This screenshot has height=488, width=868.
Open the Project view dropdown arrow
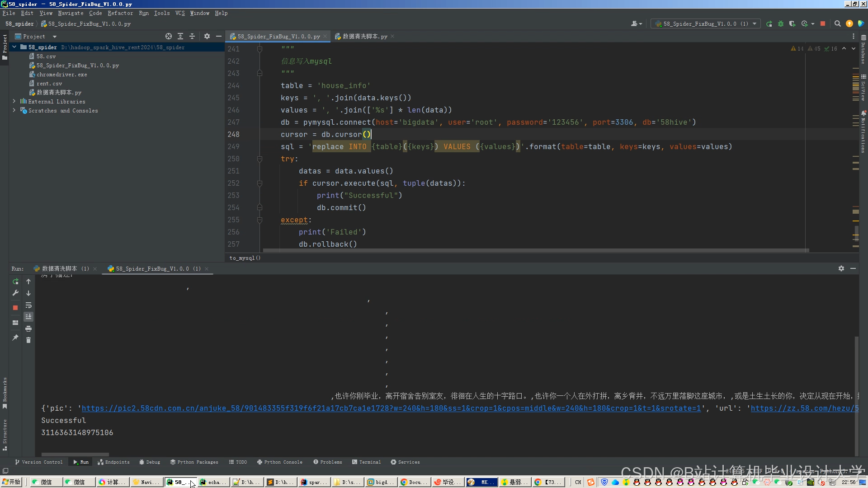(x=55, y=37)
